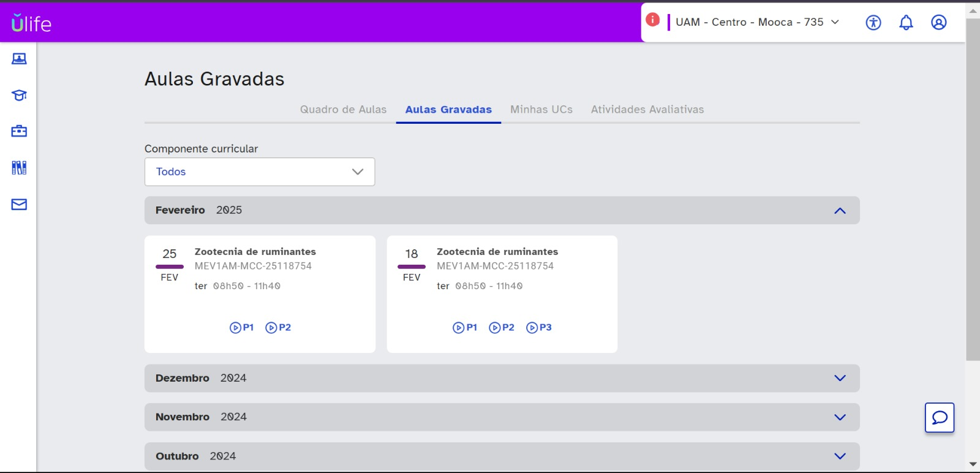Play P2 of the 25 FEV class

[278, 328]
